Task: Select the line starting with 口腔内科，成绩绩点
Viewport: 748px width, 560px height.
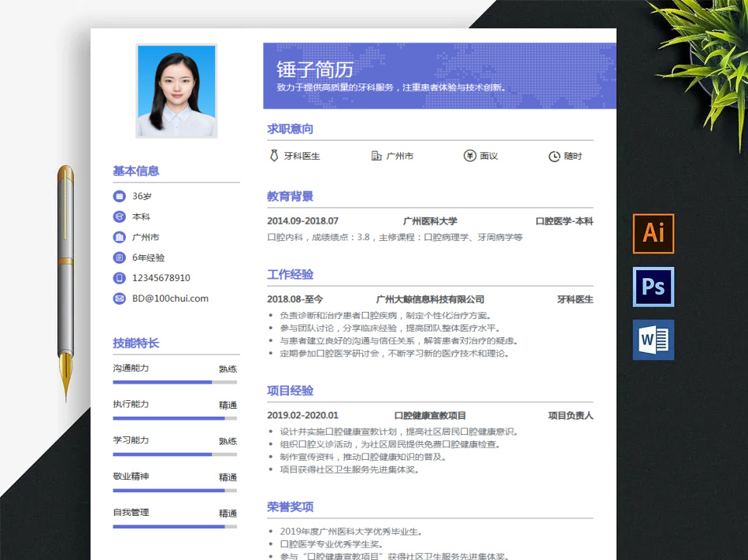Action: pyautogui.click(x=395, y=237)
